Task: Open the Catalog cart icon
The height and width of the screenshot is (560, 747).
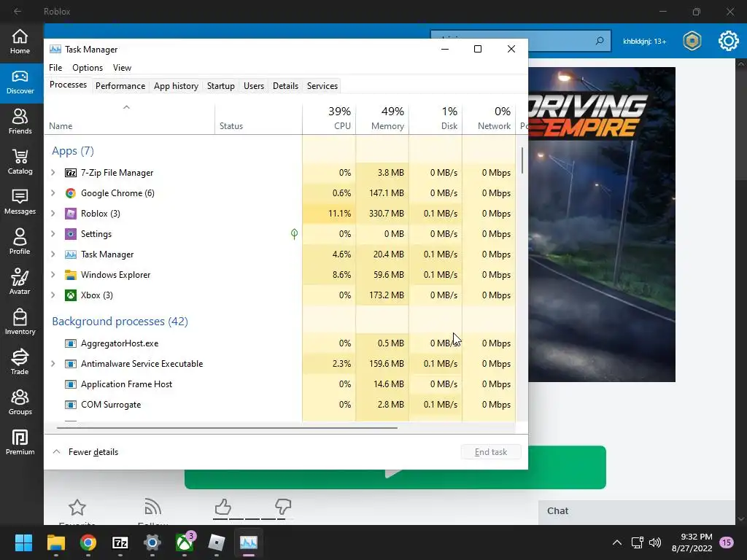Action: 20,157
